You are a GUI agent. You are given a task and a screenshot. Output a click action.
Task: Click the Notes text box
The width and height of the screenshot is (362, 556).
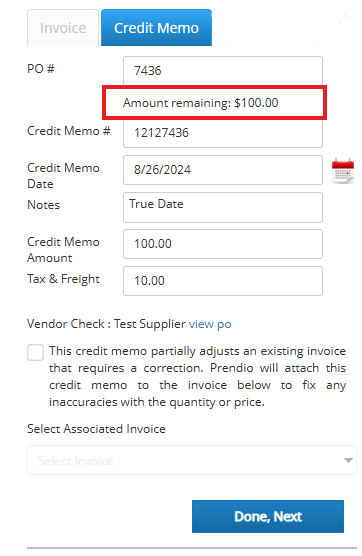pos(223,207)
